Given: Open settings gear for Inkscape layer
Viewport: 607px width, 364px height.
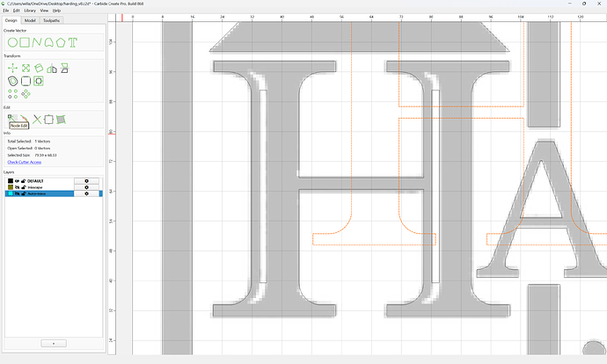Looking at the screenshot, I should (86, 187).
